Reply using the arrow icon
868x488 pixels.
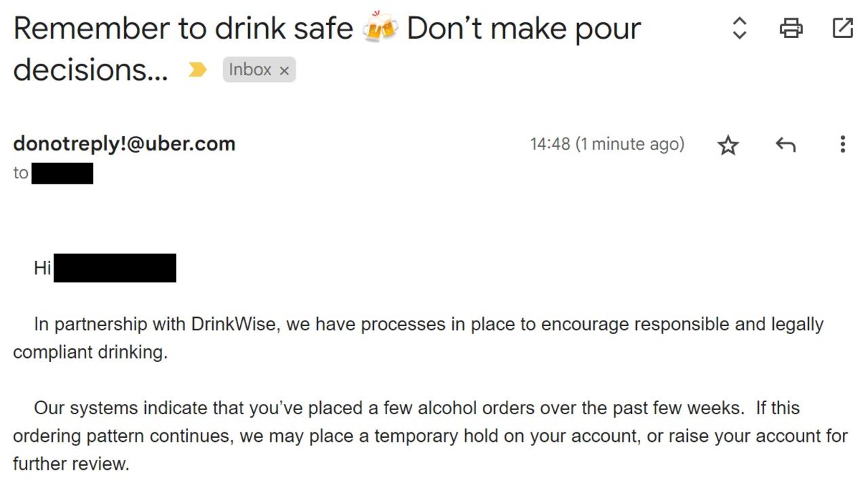pos(785,144)
